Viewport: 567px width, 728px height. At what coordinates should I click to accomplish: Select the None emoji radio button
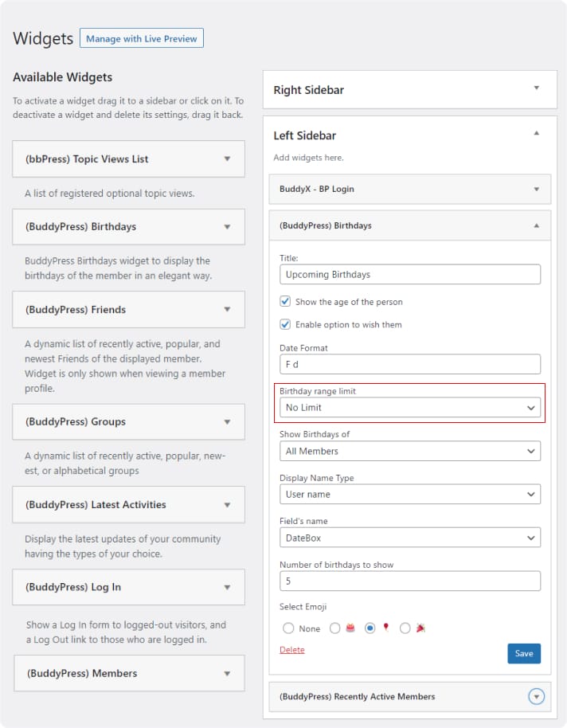point(288,628)
